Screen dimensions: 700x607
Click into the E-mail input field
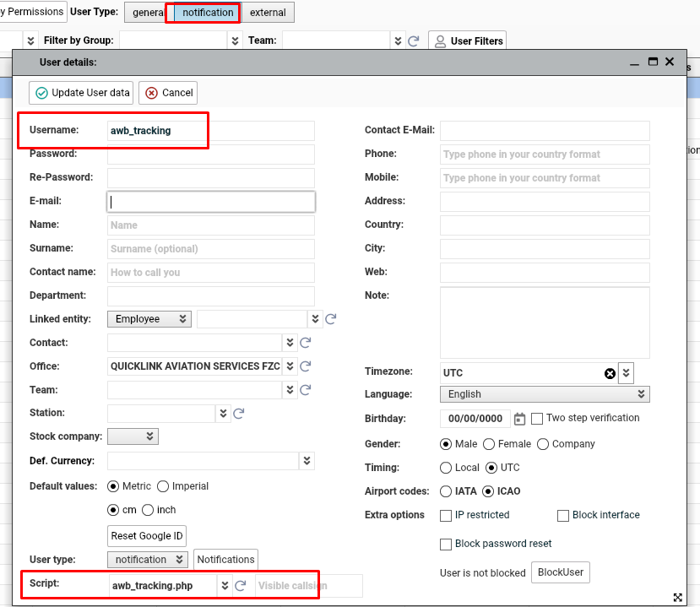[x=211, y=202]
